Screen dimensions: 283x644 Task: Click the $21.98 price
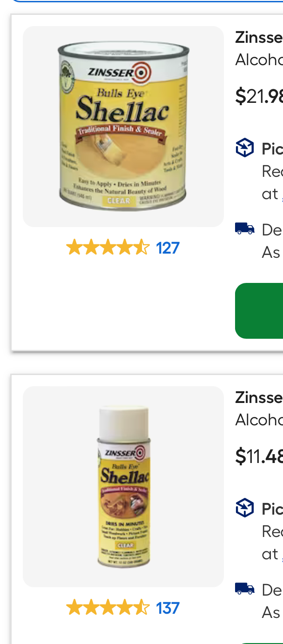[259, 96]
